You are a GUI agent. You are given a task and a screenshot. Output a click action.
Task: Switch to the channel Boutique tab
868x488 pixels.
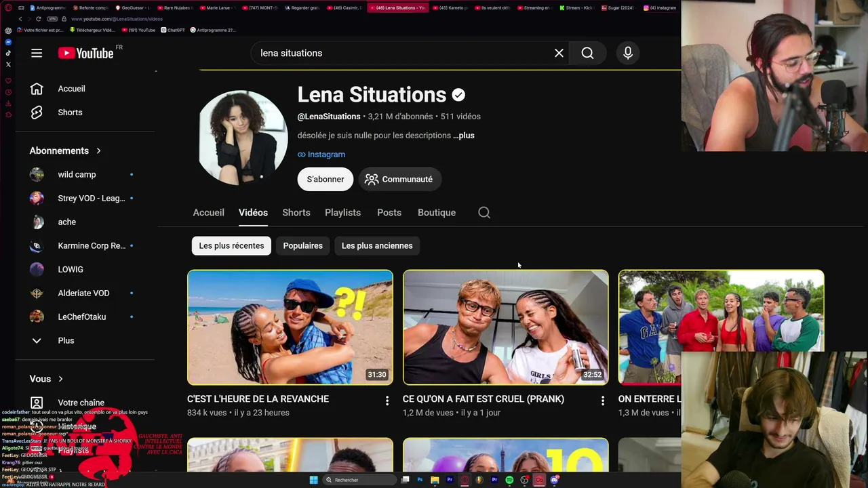[437, 213]
